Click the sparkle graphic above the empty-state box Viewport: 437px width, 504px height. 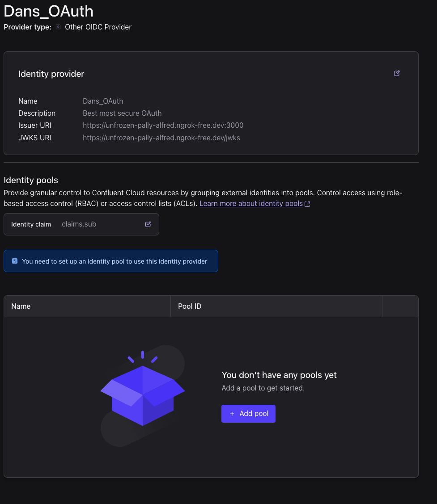142,355
